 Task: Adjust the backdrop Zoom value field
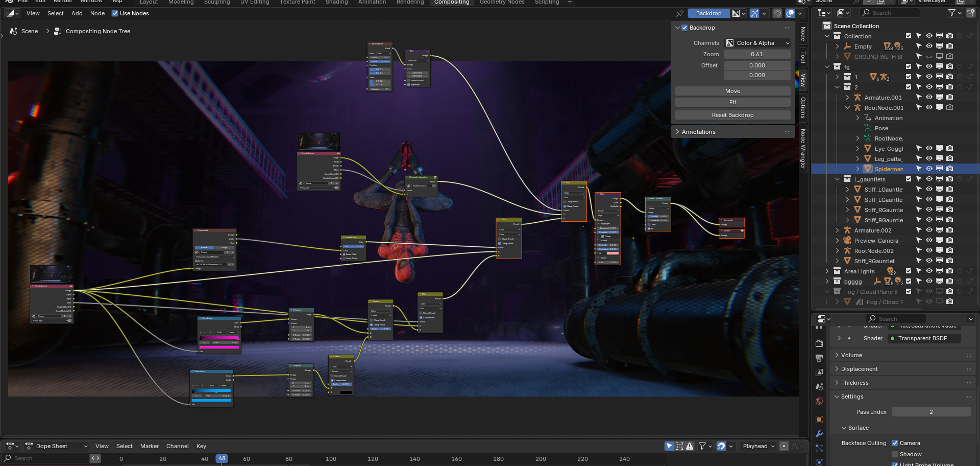point(757,54)
